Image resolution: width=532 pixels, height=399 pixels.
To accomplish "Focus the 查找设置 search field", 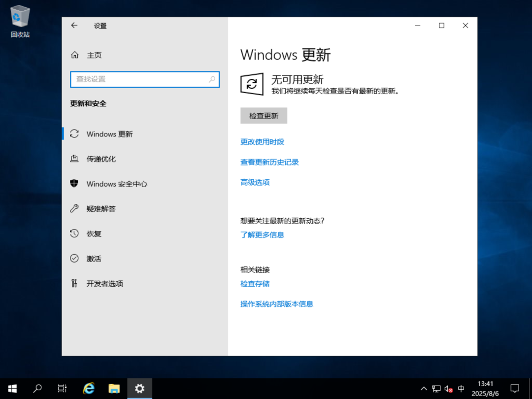I will tap(145, 79).
